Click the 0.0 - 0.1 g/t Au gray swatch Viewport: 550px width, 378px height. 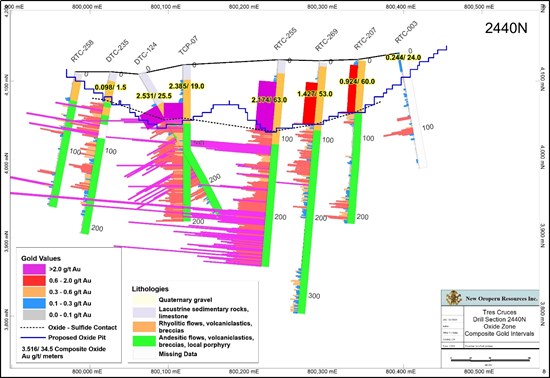[x=34, y=315]
